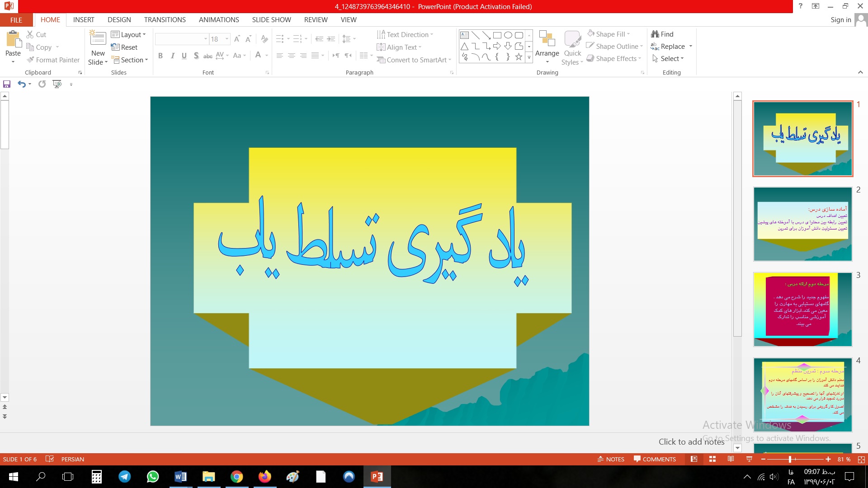Image resolution: width=868 pixels, height=488 pixels.
Task: Open the font size dropdown
Action: (x=227, y=39)
